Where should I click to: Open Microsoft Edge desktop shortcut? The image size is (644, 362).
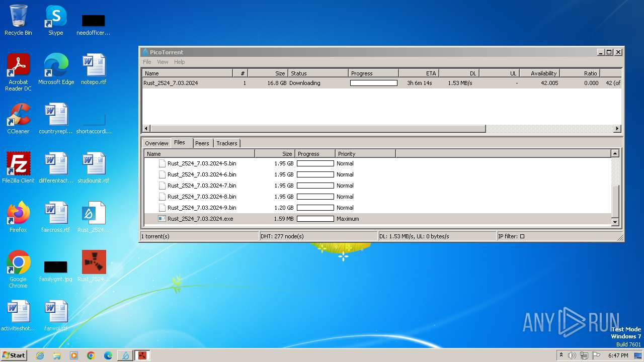point(56,69)
